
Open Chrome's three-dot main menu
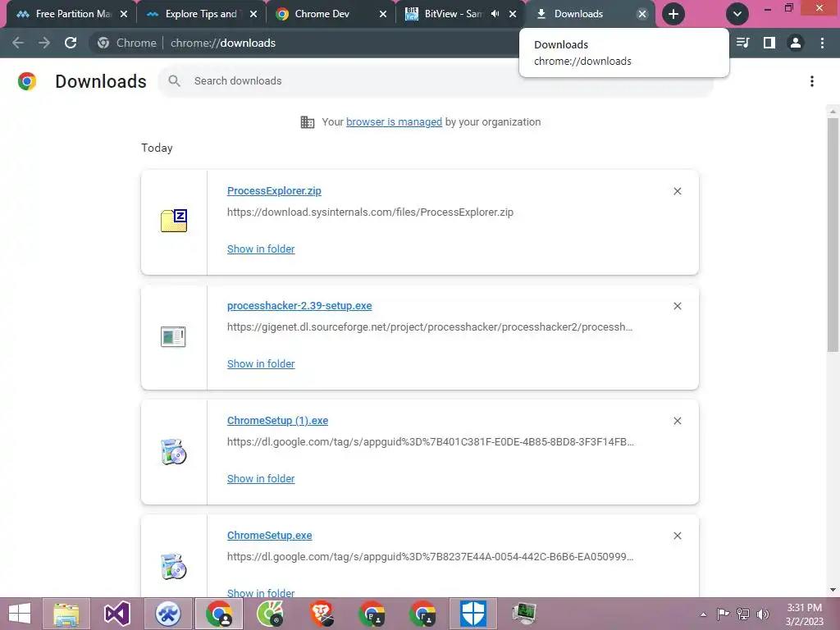822,43
